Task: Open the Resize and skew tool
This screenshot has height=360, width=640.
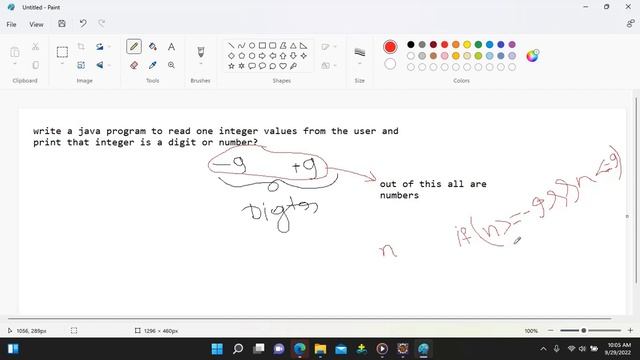Action: (x=81, y=65)
